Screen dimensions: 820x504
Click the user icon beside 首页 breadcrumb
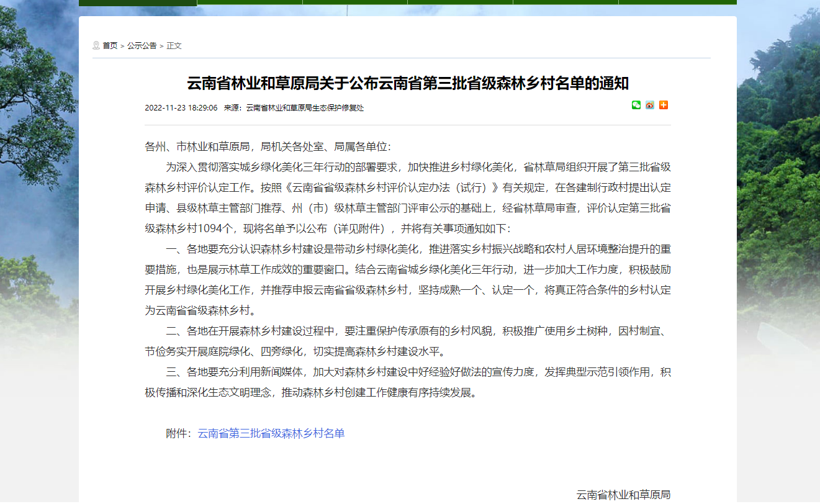96,45
